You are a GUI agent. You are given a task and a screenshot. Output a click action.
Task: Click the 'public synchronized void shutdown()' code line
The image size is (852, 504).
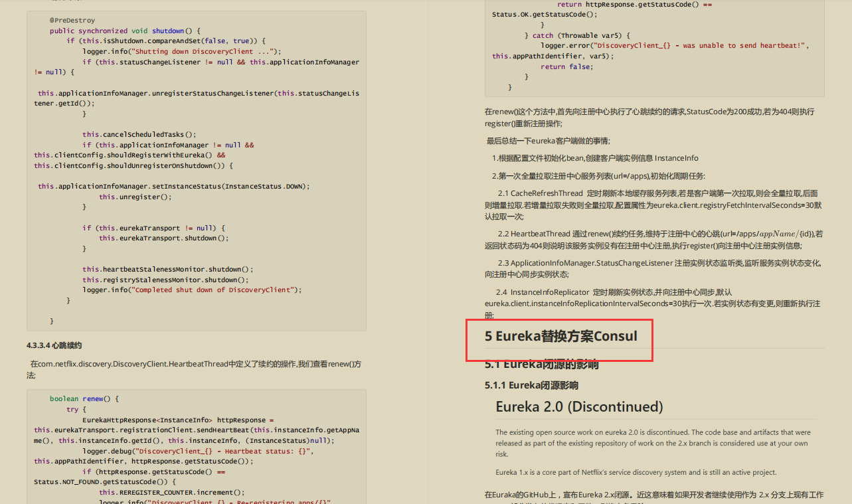coord(125,31)
